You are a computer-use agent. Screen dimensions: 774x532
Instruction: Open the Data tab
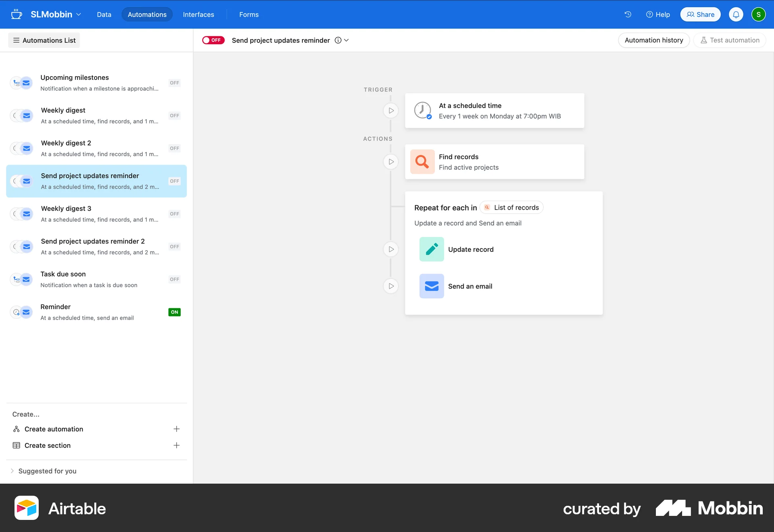click(104, 14)
